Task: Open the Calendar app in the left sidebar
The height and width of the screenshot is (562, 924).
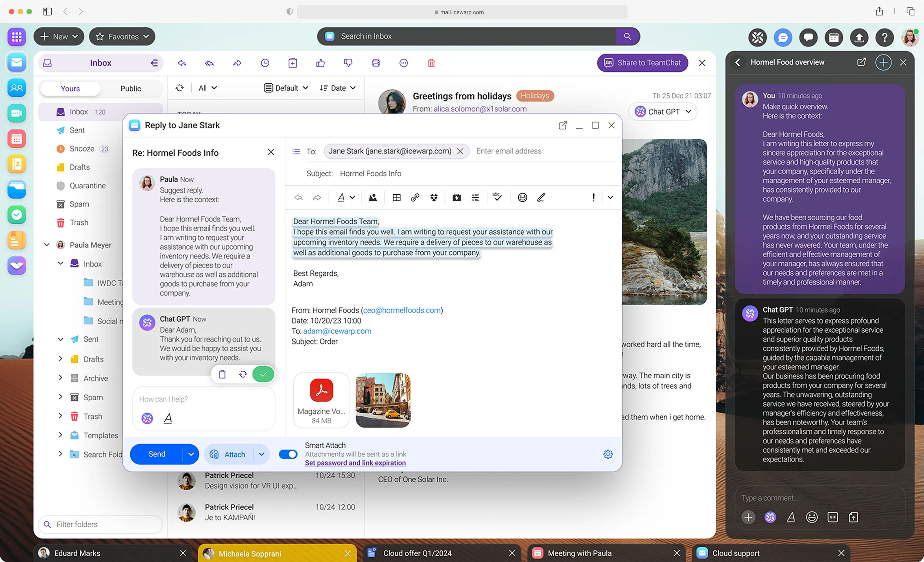Action: [x=16, y=139]
